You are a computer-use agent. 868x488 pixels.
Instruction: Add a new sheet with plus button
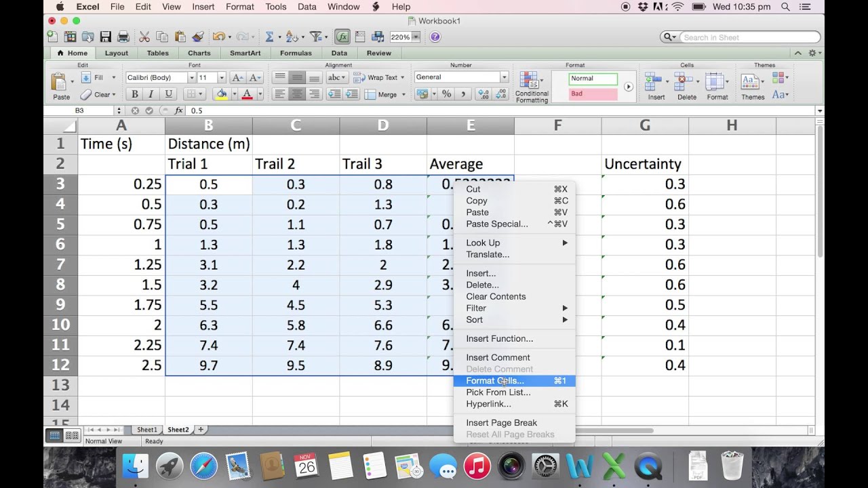click(x=201, y=430)
